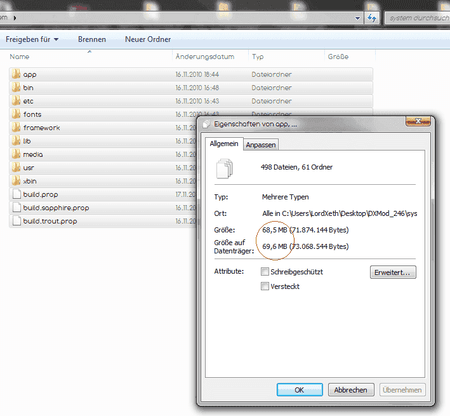Click the system durchsuchen search field
This screenshot has height=416, width=450.
418,18
